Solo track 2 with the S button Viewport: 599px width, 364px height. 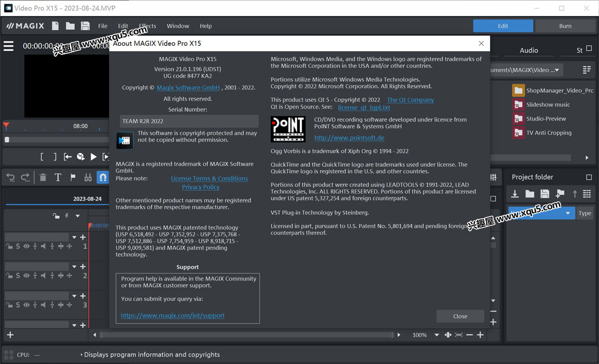tap(18, 276)
